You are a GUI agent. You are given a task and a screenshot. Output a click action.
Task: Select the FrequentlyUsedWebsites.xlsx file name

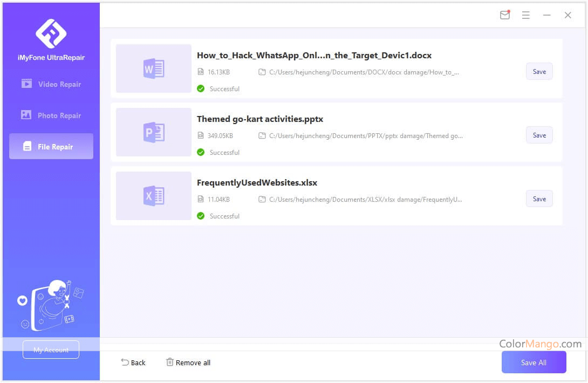point(257,183)
